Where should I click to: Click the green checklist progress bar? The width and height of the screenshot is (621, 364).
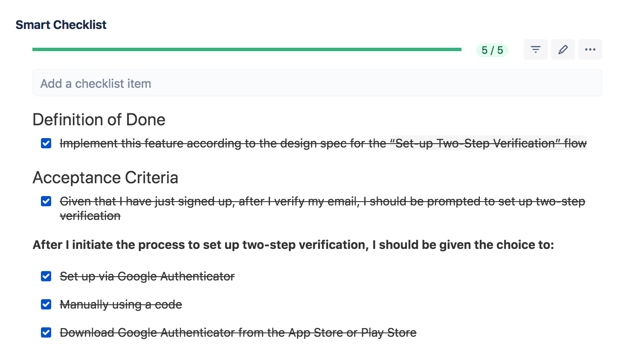pyautogui.click(x=247, y=49)
